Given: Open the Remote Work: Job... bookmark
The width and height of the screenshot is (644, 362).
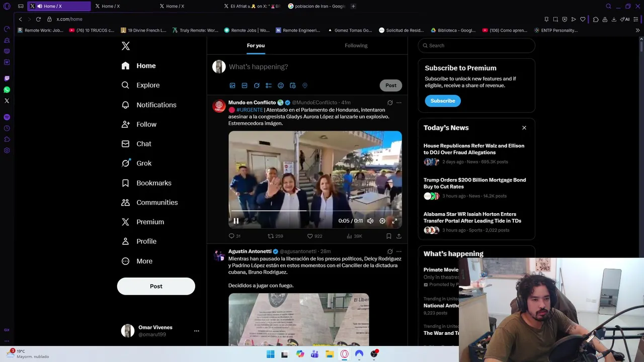Looking at the screenshot, I should [40, 30].
